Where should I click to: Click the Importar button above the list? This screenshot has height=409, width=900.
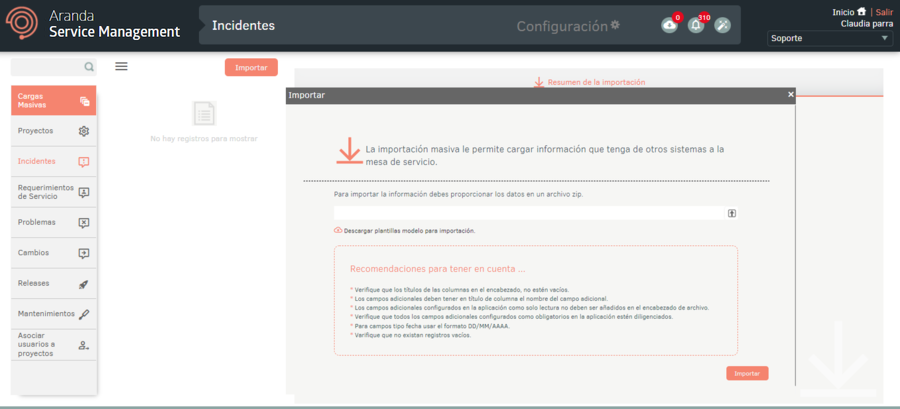tap(251, 68)
